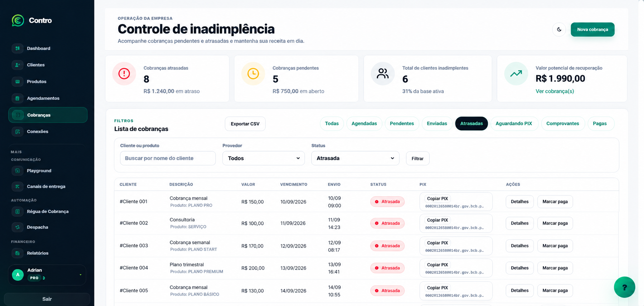Mark #Cliente 002 charge as paid
644x306 pixels.
[x=555, y=223]
